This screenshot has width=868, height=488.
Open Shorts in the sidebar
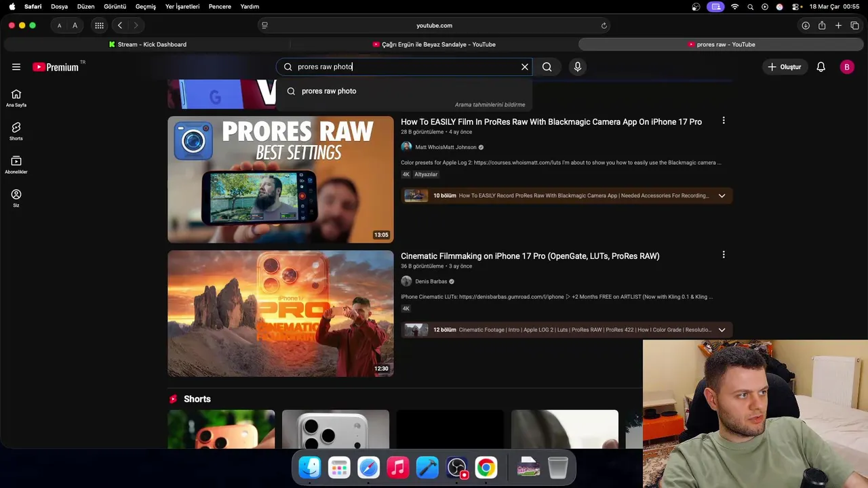click(16, 131)
